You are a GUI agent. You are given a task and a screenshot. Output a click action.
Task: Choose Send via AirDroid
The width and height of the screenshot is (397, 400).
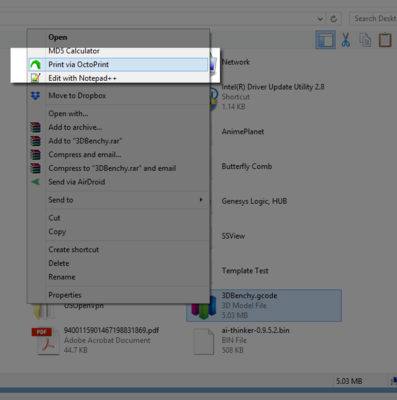[118, 182]
